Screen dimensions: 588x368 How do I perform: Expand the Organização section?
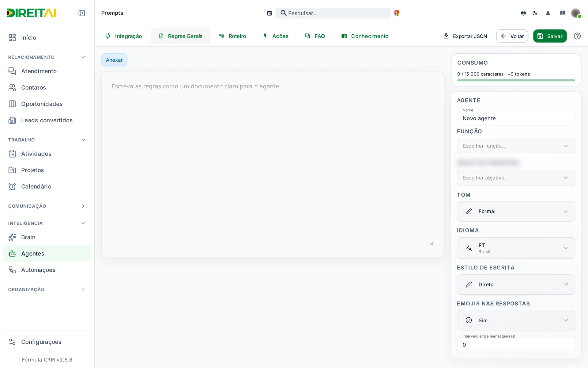pyautogui.click(x=47, y=289)
